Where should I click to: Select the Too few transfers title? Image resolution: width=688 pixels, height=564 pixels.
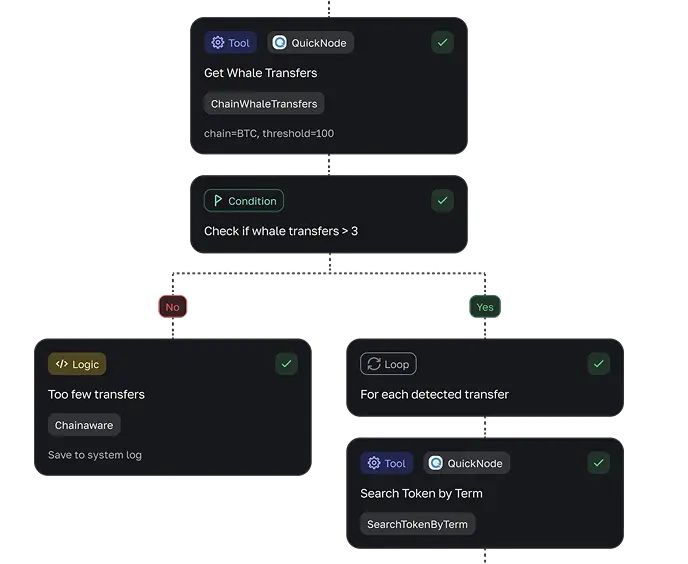coord(96,394)
